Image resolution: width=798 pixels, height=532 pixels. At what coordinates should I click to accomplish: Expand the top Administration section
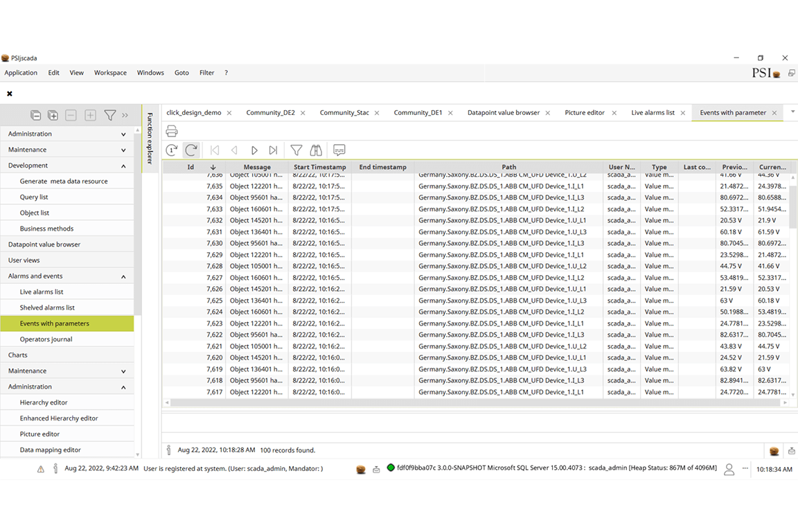click(x=123, y=134)
